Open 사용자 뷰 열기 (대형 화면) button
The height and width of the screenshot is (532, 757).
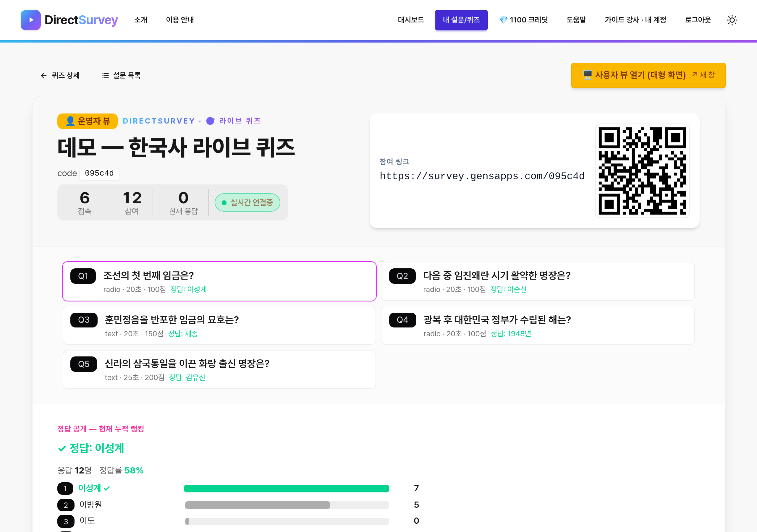coord(648,75)
